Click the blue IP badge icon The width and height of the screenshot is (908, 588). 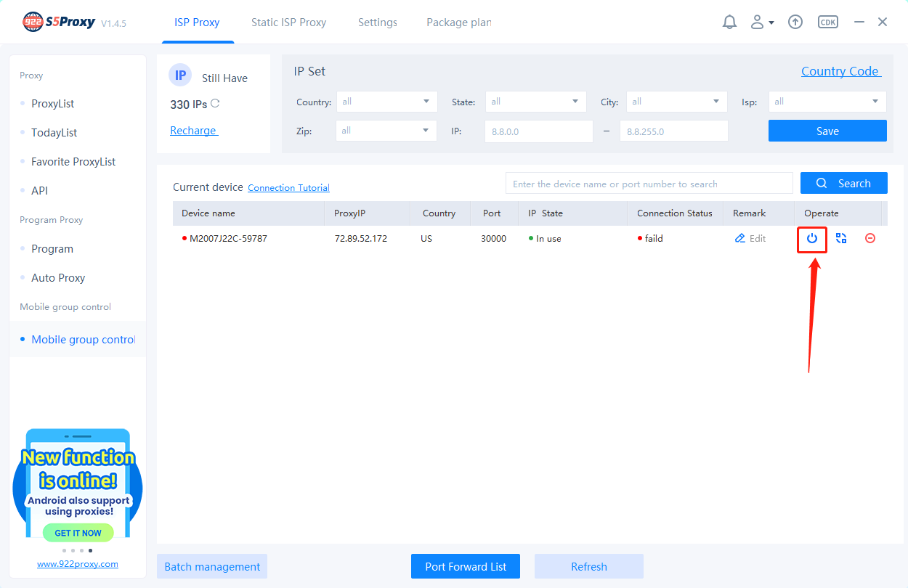tap(180, 75)
